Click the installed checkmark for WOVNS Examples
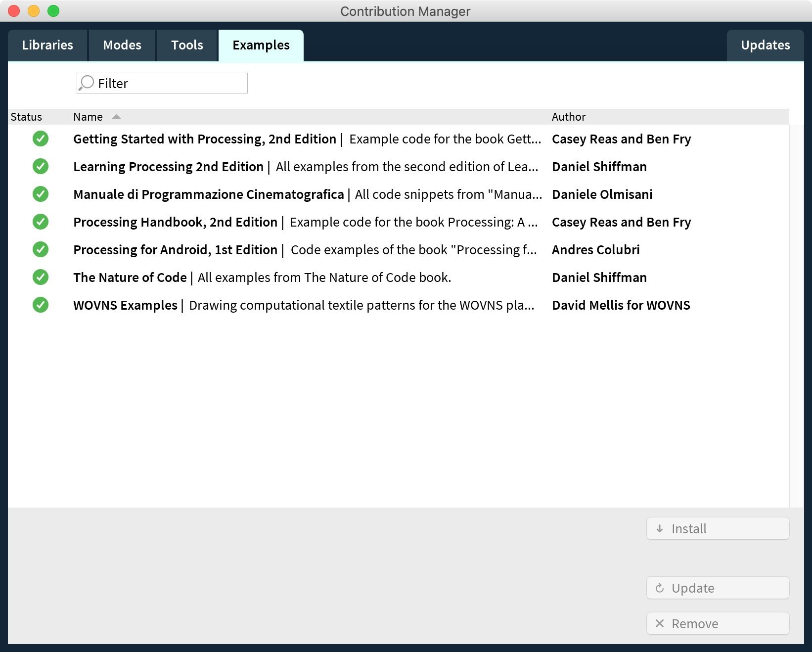 point(41,305)
